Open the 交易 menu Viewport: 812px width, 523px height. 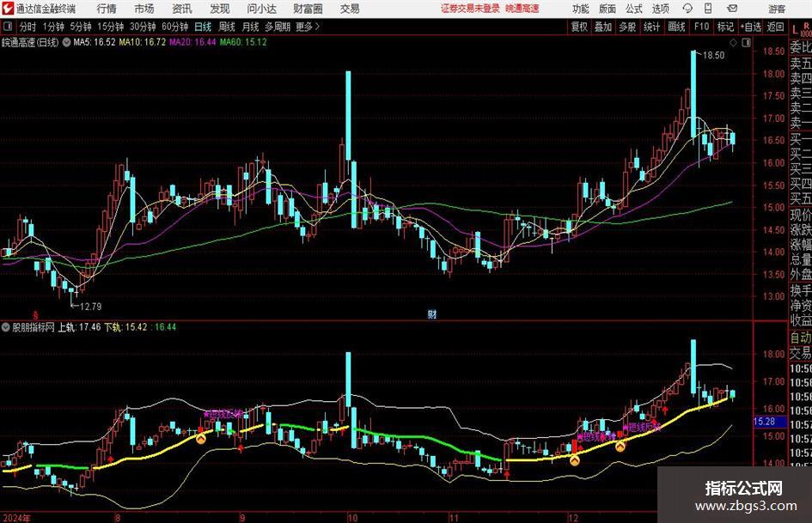click(x=350, y=9)
